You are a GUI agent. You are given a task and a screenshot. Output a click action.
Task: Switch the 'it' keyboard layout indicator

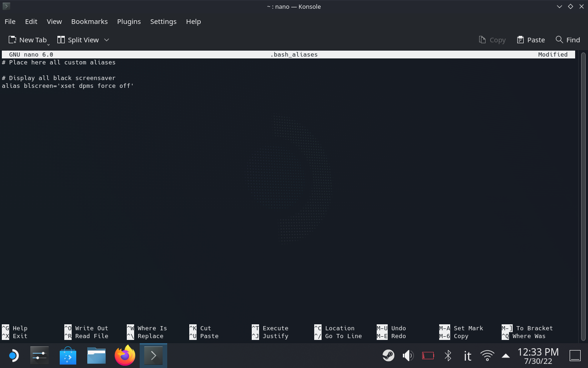tap(468, 356)
